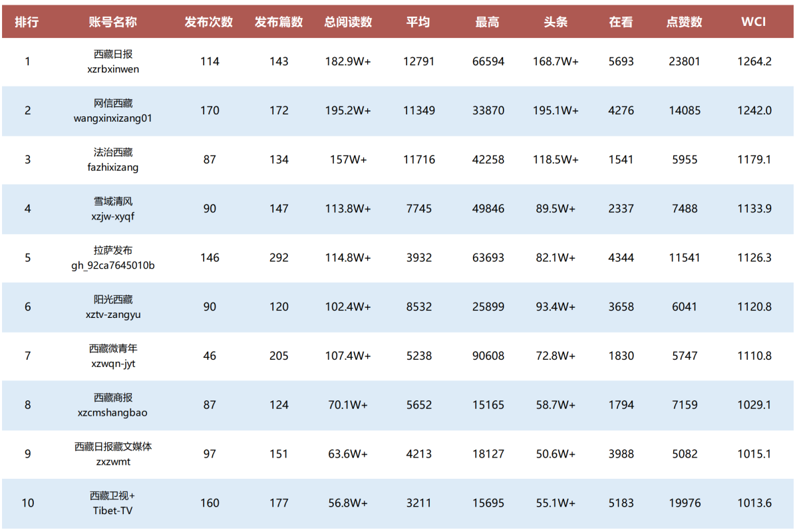This screenshot has height=532, width=797.
Task: Click the 总阅读数 column header
Action: 348,22
